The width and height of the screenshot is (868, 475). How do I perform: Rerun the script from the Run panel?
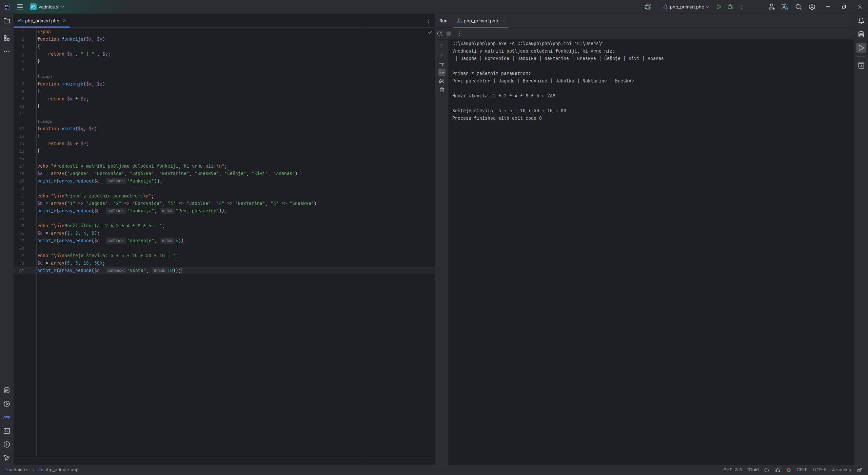click(439, 34)
